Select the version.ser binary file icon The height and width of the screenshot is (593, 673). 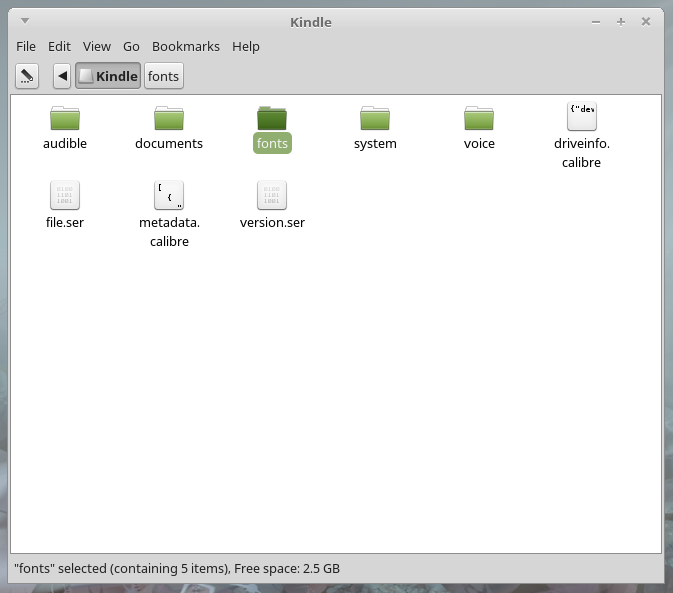[x=272, y=195]
